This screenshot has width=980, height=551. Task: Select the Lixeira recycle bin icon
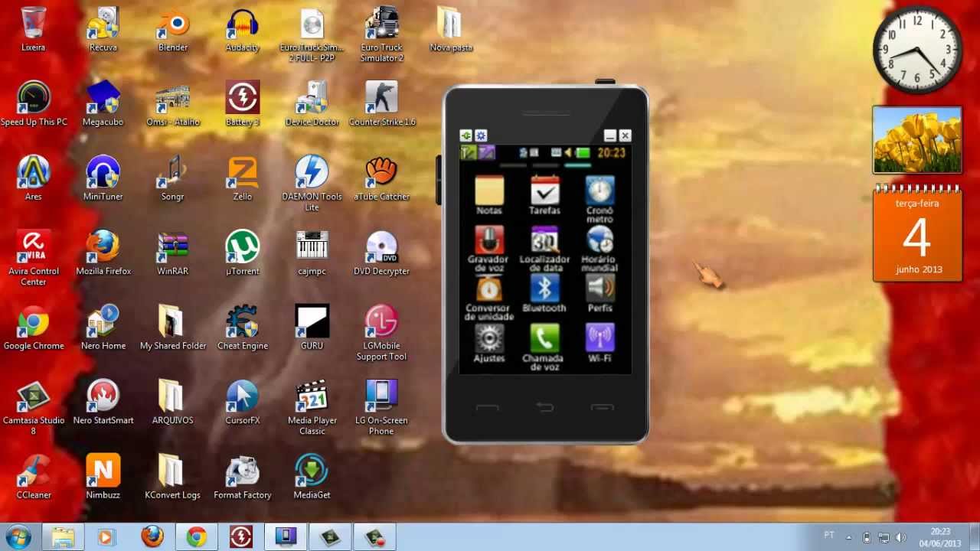pos(33,29)
